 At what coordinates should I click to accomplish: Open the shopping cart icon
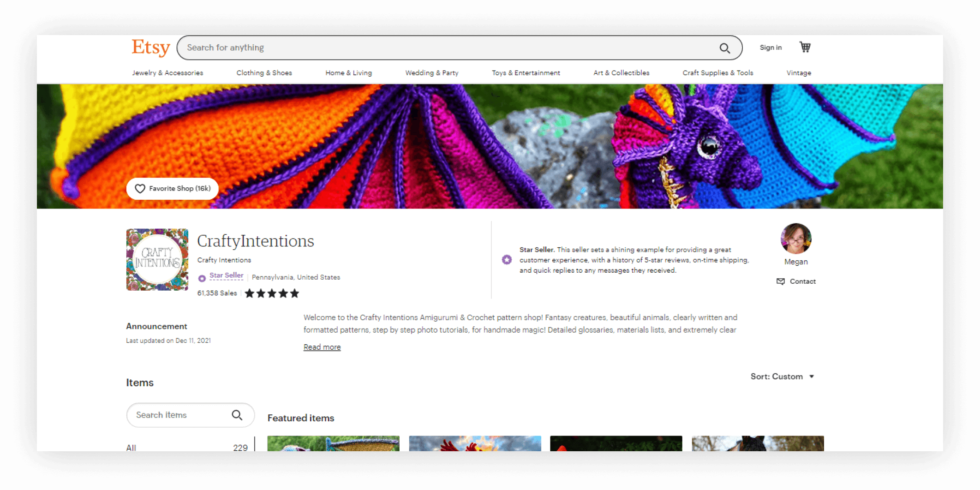click(805, 47)
